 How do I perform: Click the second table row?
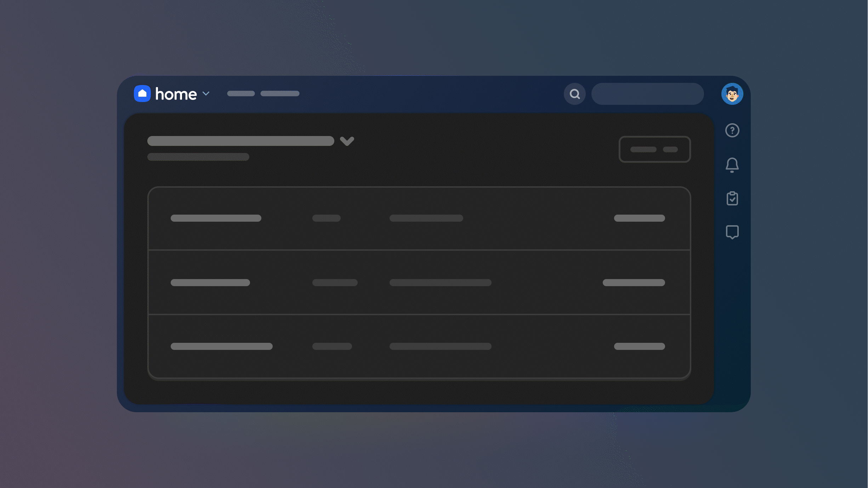point(419,282)
